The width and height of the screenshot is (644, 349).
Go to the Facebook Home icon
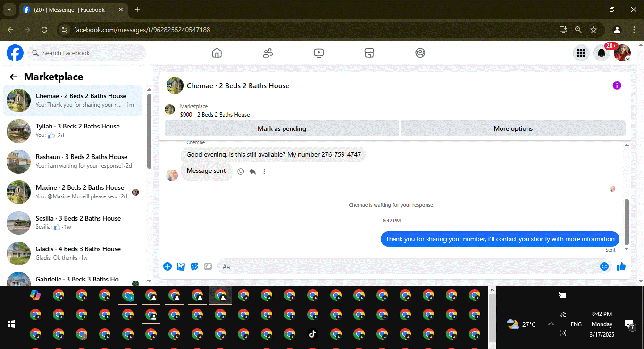click(x=217, y=53)
